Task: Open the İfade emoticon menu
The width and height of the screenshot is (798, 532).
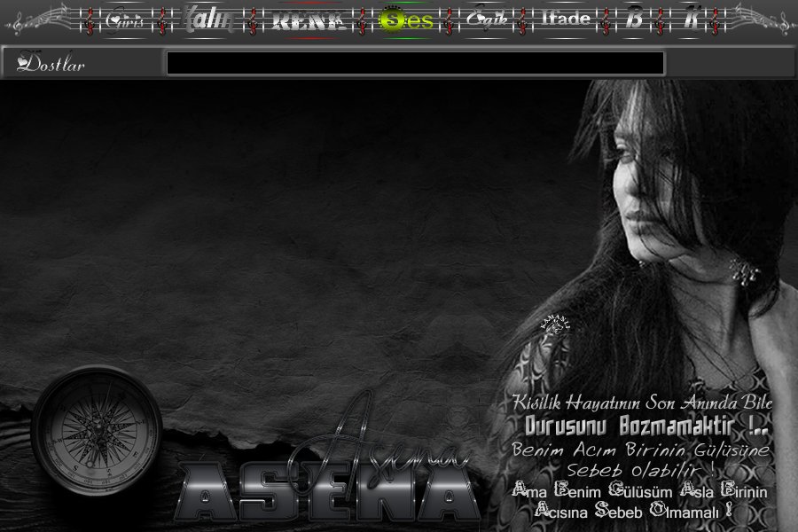Action: point(567,20)
